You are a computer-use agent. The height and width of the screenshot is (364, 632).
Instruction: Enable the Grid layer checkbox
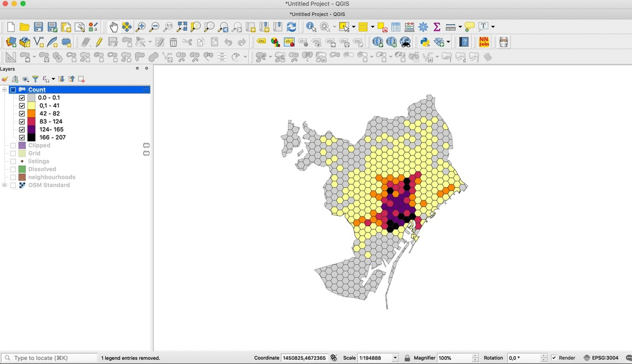(13, 153)
